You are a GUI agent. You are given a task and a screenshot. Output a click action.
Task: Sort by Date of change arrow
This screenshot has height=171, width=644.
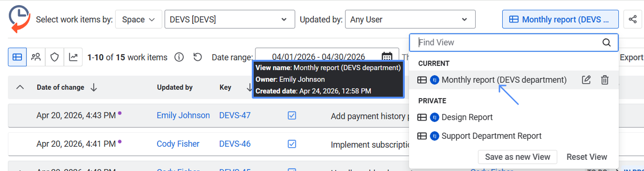[x=94, y=87]
